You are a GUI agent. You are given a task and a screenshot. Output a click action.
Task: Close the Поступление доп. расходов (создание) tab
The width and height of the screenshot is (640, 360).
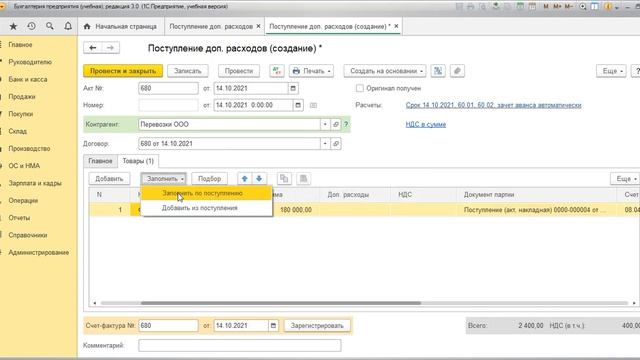[396, 26]
